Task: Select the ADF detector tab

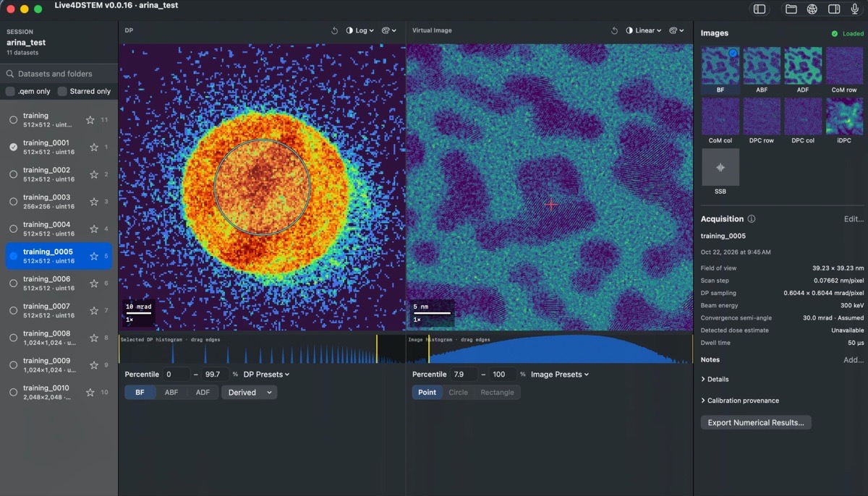Action: click(x=203, y=393)
